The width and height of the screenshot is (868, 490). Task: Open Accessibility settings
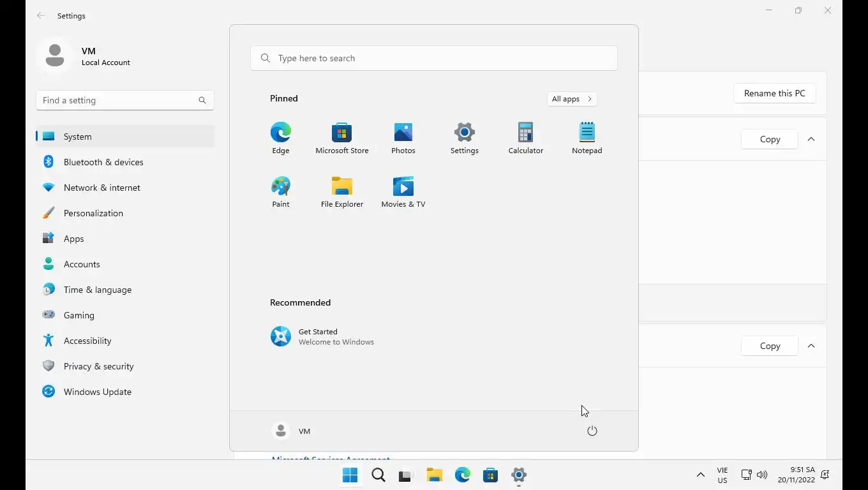point(125,341)
